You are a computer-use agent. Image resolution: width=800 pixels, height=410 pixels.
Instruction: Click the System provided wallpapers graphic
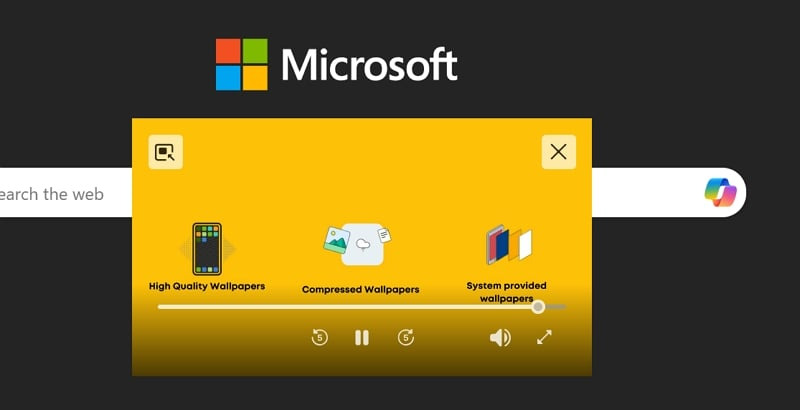pos(509,245)
